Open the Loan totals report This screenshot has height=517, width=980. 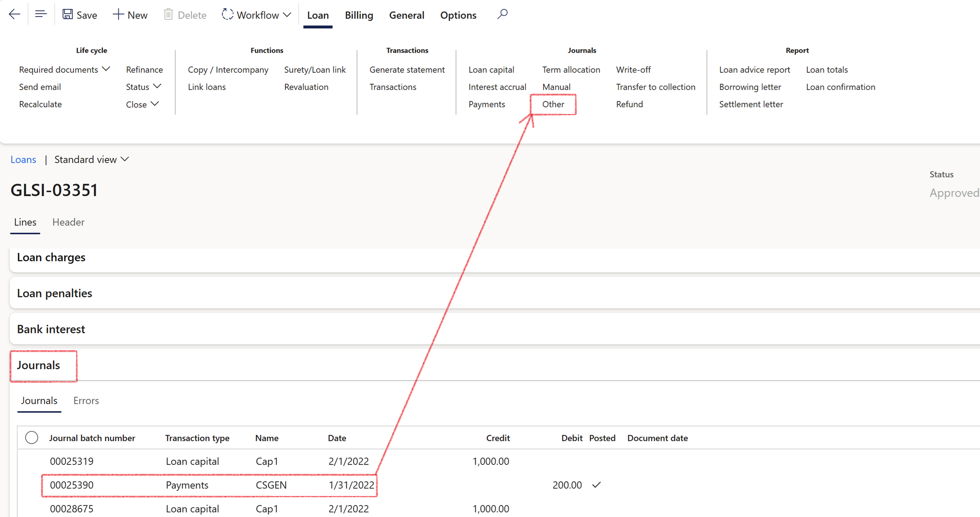[x=827, y=69]
